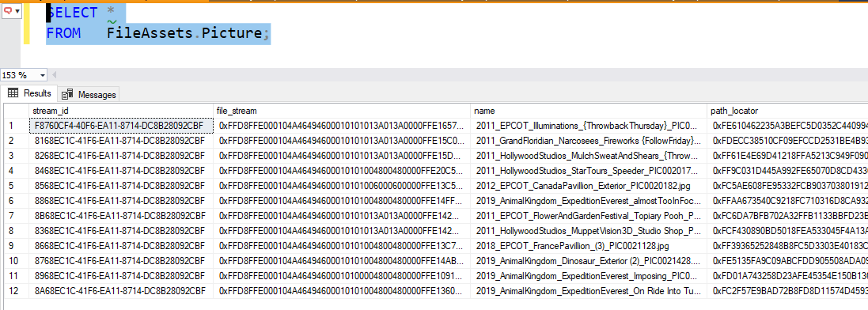The height and width of the screenshot is (310, 868).
Task: Select name cell 2012_EPCOT_CanadaPavillion_Exterior_PIC0020182.jpg
Action: [x=589, y=185]
